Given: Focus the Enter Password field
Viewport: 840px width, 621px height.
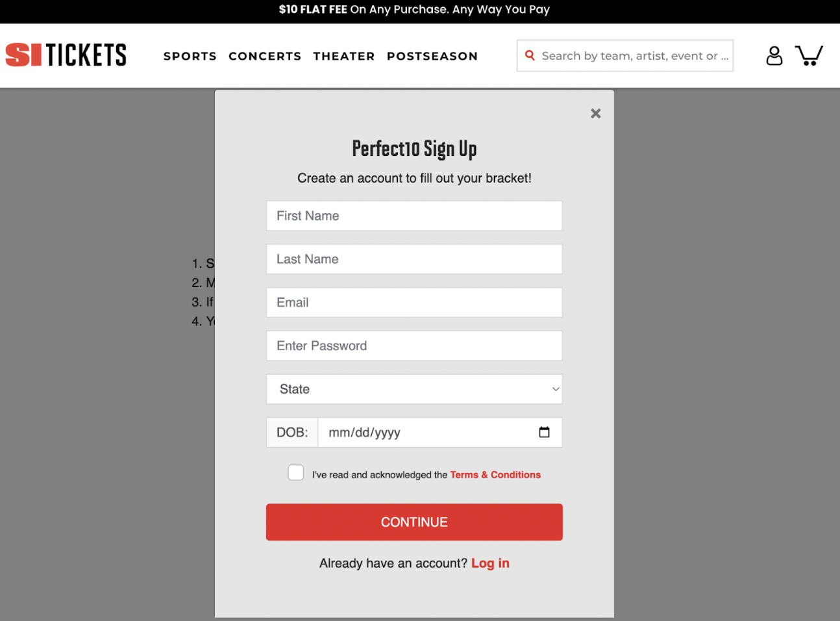Looking at the screenshot, I should tap(414, 346).
